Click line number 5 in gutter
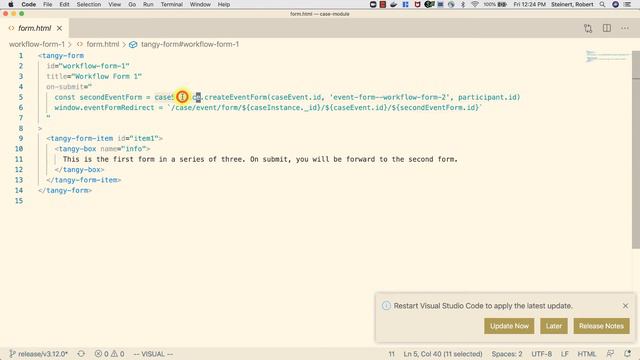This screenshot has width=640, height=360. click(x=21, y=97)
